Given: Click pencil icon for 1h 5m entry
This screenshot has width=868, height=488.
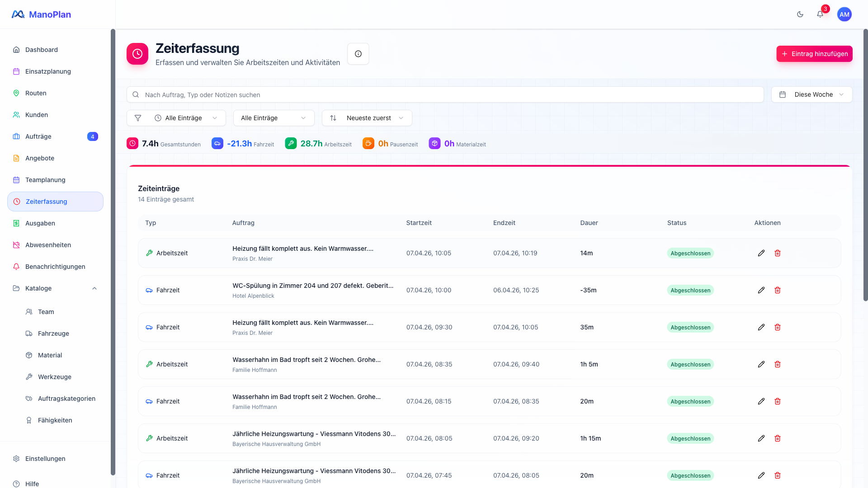Looking at the screenshot, I should [761, 364].
